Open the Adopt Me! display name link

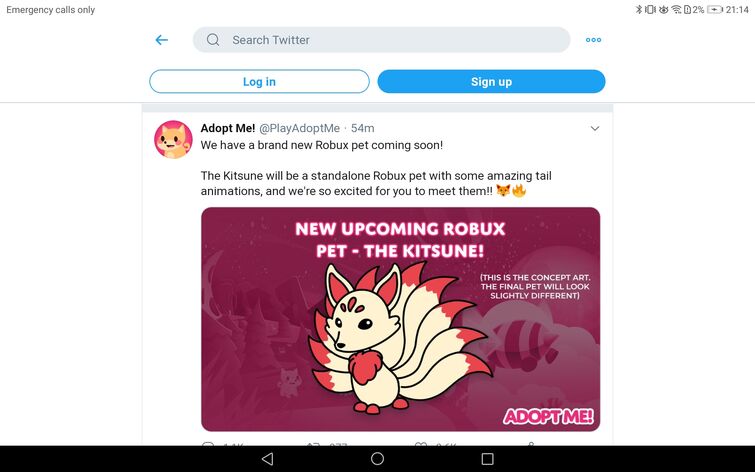pyautogui.click(x=228, y=128)
